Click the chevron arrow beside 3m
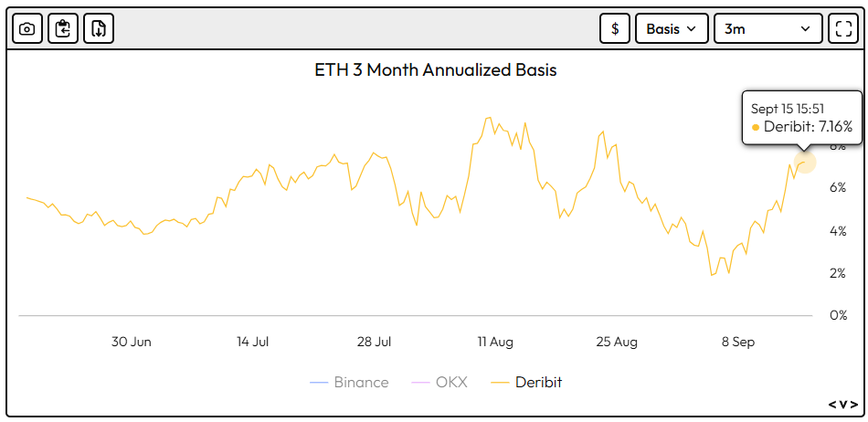The width and height of the screenshot is (868, 422). [805, 28]
